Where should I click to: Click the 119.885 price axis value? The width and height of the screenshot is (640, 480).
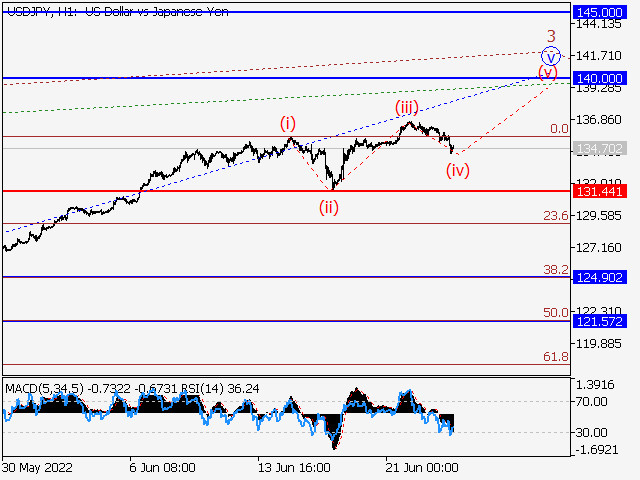(x=598, y=344)
